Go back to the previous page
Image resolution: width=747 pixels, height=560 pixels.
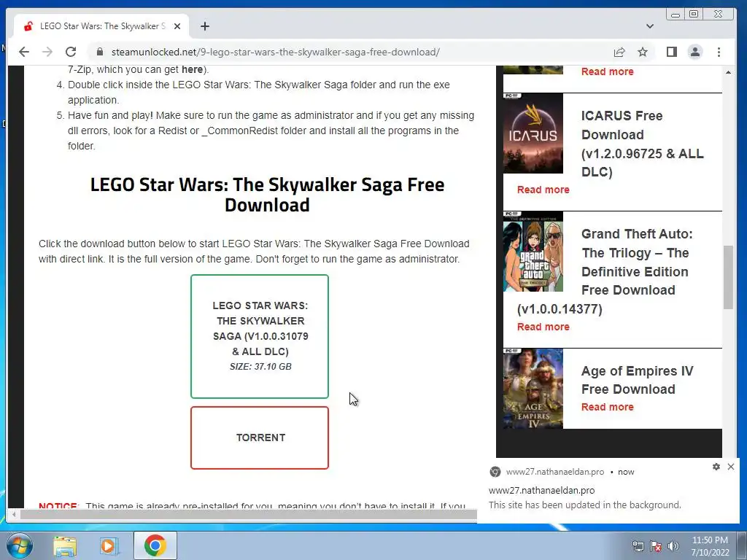tap(24, 52)
